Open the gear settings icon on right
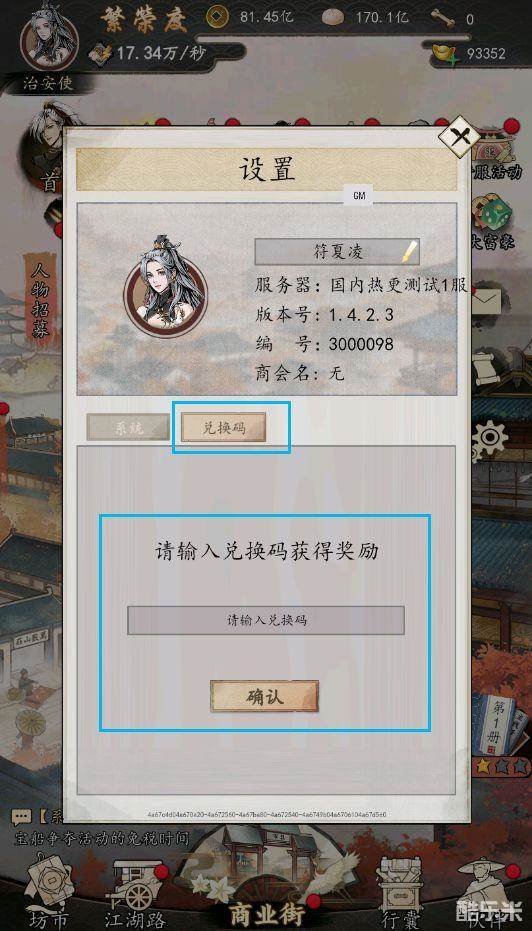 pos(490,439)
